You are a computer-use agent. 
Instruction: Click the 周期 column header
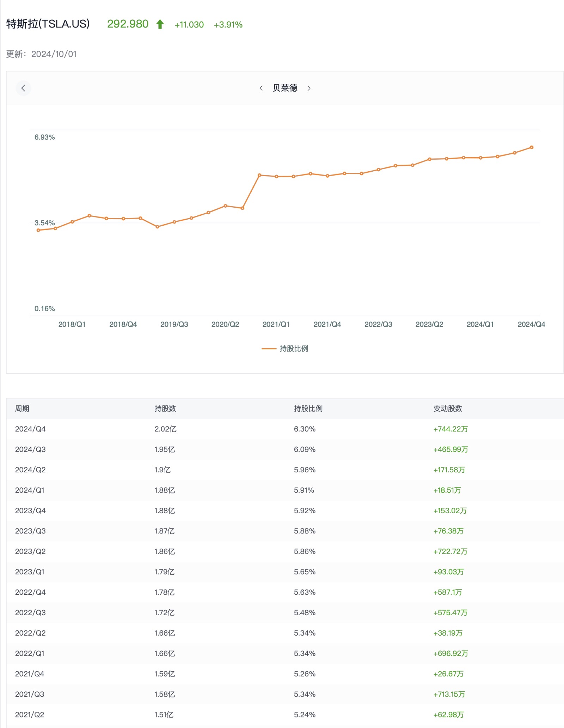pyautogui.click(x=22, y=409)
